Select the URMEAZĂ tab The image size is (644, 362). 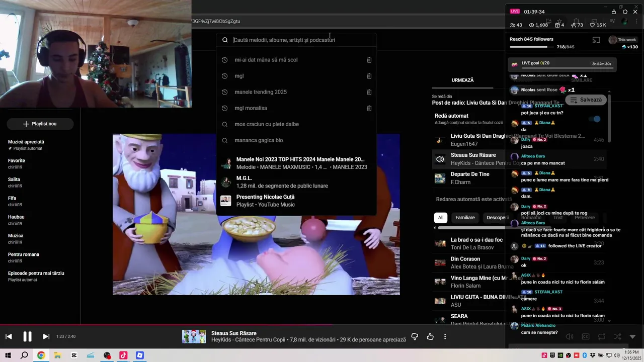[x=462, y=80]
